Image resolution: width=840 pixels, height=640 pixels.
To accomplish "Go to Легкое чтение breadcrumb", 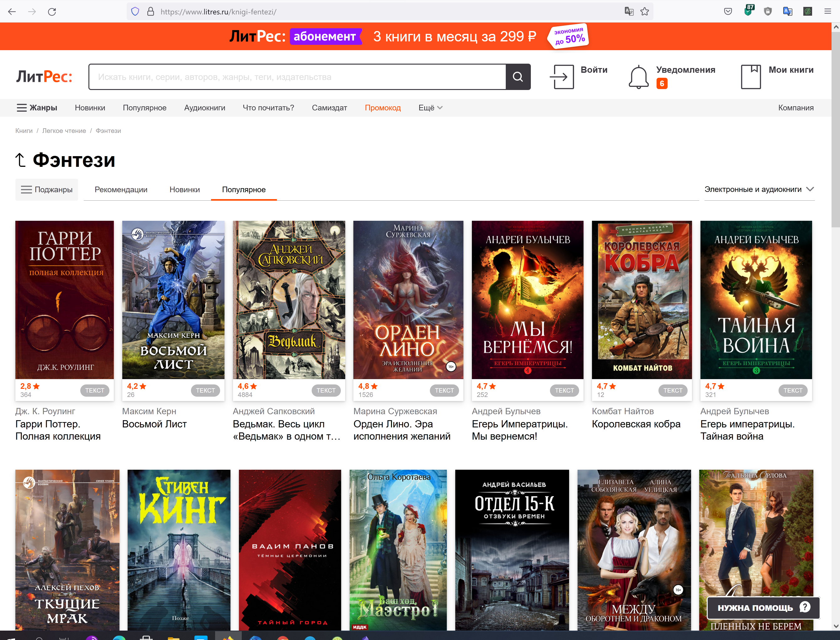I will pyautogui.click(x=64, y=131).
